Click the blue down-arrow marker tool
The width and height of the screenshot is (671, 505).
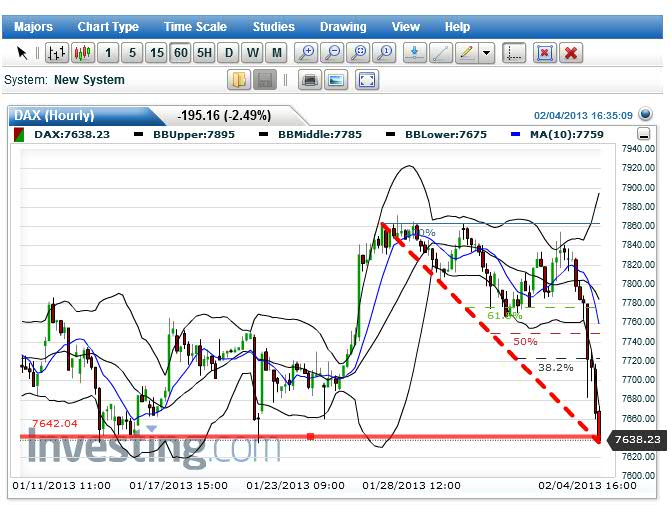click(x=415, y=53)
